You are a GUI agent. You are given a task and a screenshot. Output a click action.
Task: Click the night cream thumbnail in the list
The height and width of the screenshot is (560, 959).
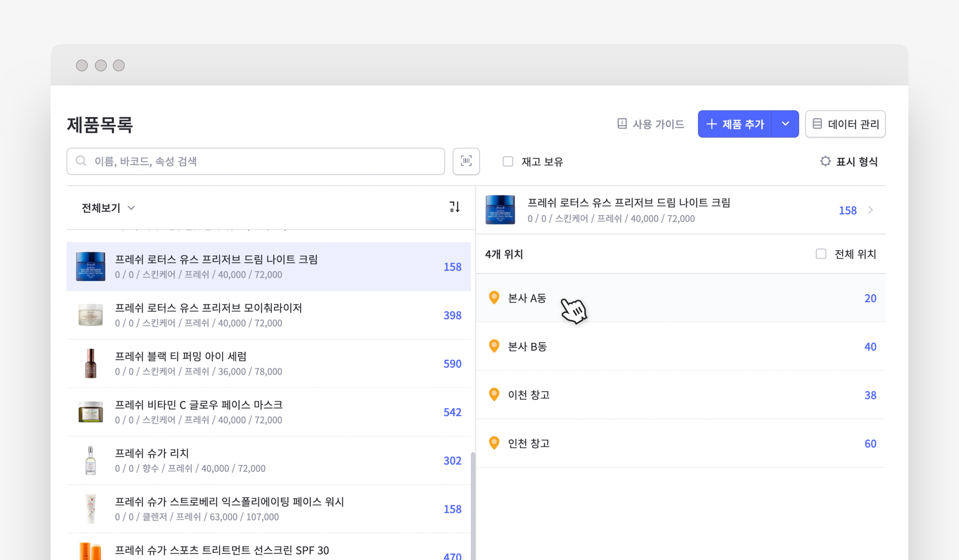[91, 267]
